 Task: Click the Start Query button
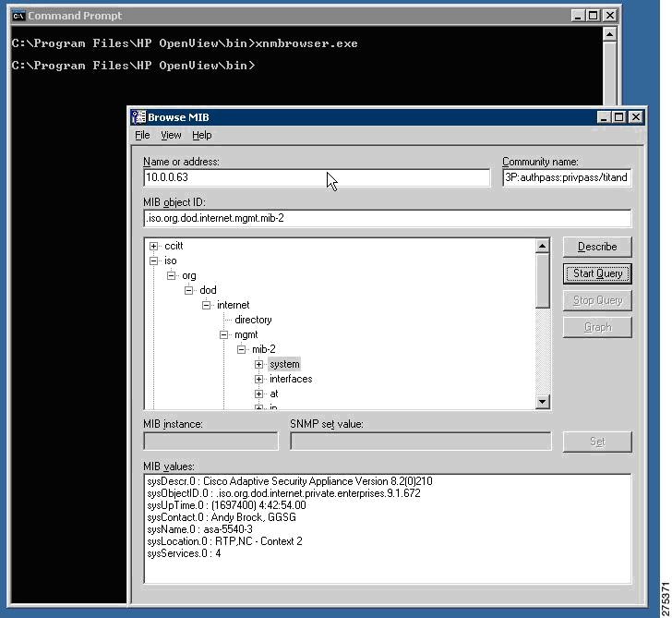click(x=597, y=273)
